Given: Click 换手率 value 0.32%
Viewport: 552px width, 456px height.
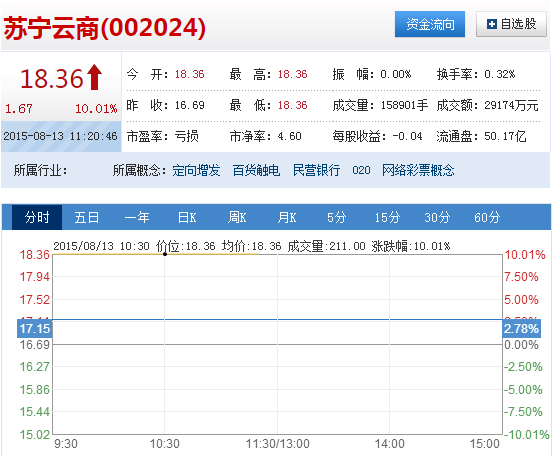Looking at the screenshot, I should [x=500, y=74].
